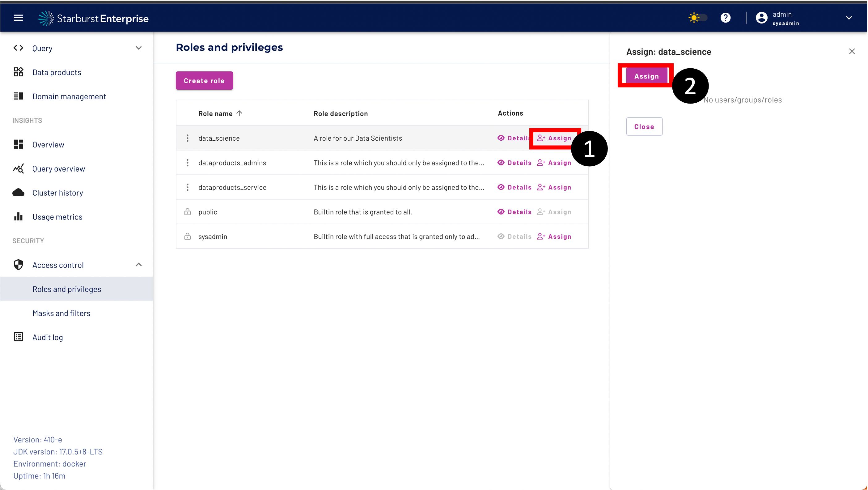Toggle the light/dark theme switch
The image size is (868, 490).
(x=698, y=18)
